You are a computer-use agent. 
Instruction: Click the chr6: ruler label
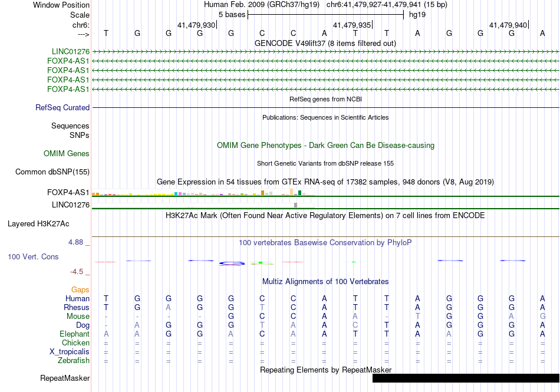tap(81, 25)
